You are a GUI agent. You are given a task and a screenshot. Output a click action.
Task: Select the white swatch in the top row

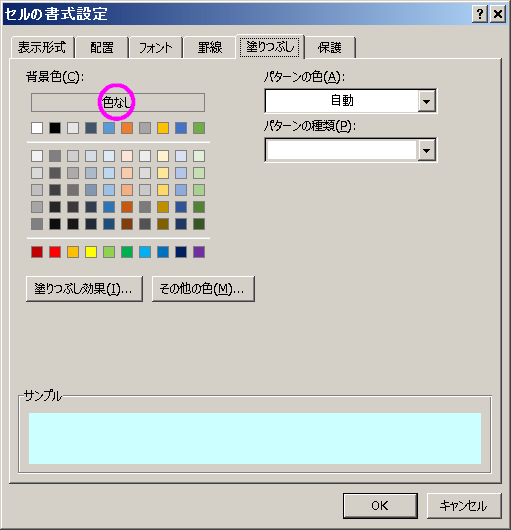[x=37, y=128]
